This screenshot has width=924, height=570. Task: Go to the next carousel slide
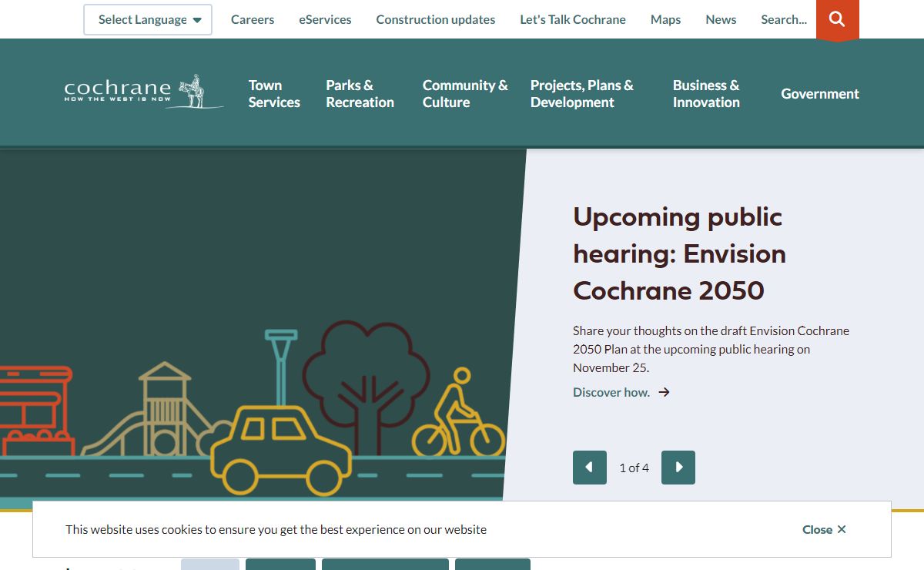point(678,468)
